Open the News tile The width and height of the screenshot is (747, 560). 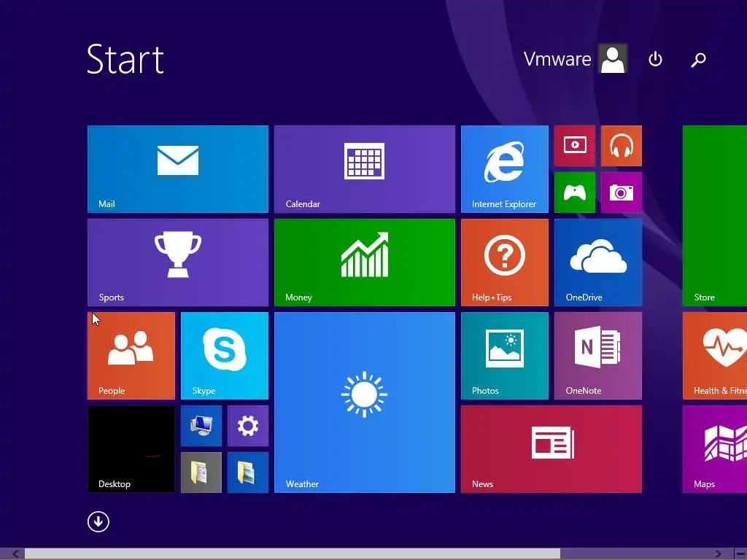tap(551, 449)
